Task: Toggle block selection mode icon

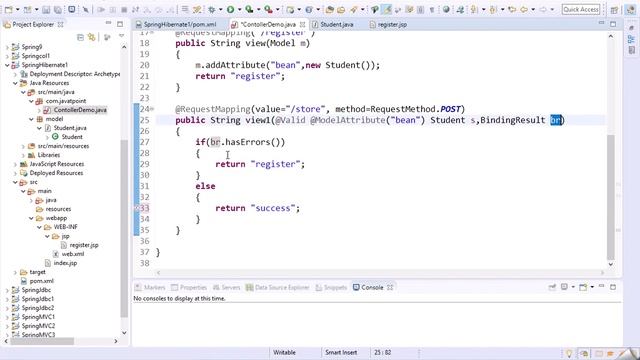Action: click(x=420, y=9)
